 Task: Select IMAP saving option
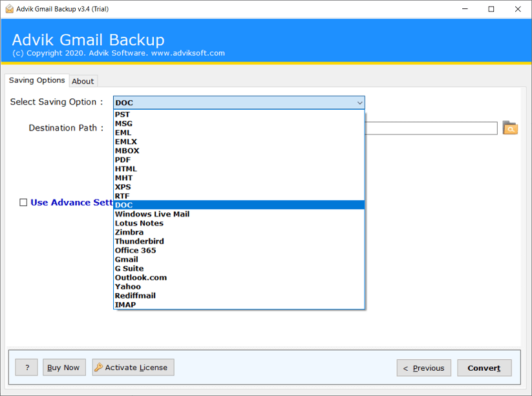pos(239,304)
